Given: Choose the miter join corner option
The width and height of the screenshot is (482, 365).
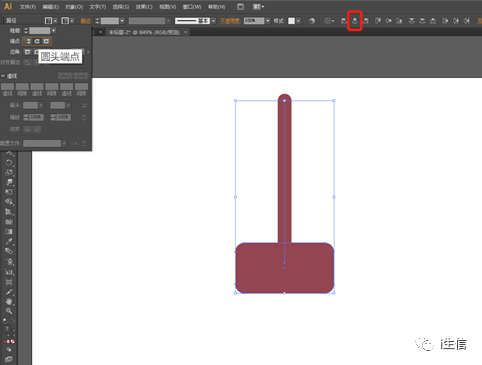Looking at the screenshot, I should [x=28, y=52].
